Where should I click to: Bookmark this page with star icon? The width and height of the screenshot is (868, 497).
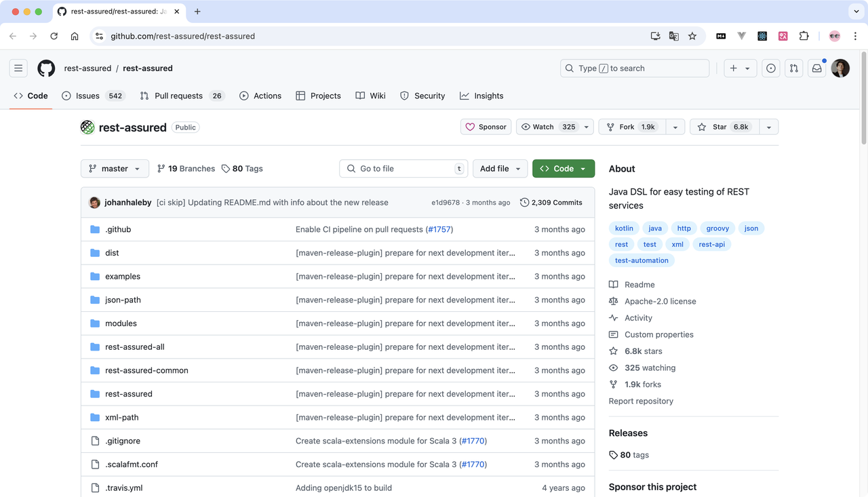692,36
